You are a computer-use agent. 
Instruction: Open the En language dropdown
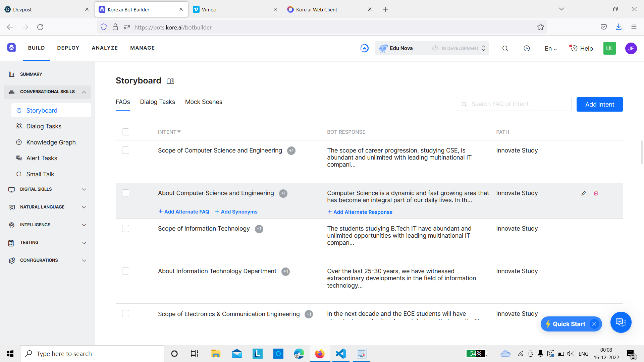[550, 49]
